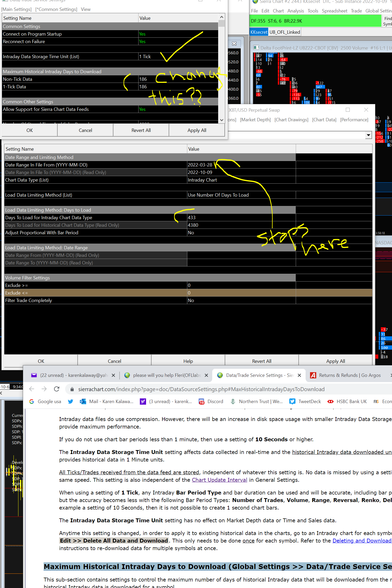
Task: Open the [Chart Drawings] tab
Action: coord(291,120)
